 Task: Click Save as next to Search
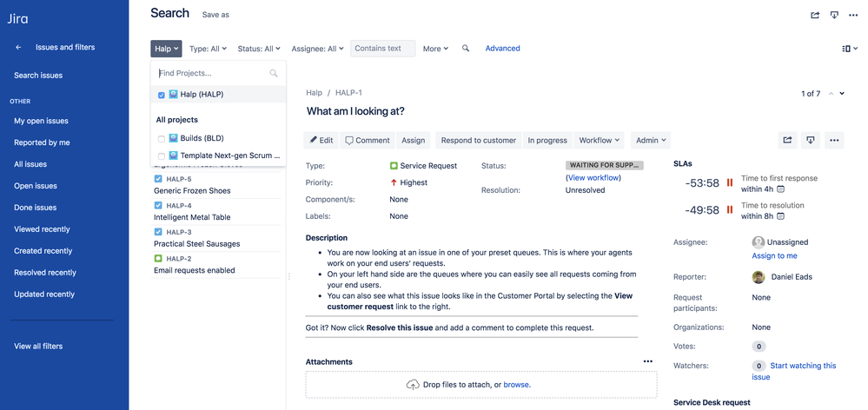click(215, 15)
